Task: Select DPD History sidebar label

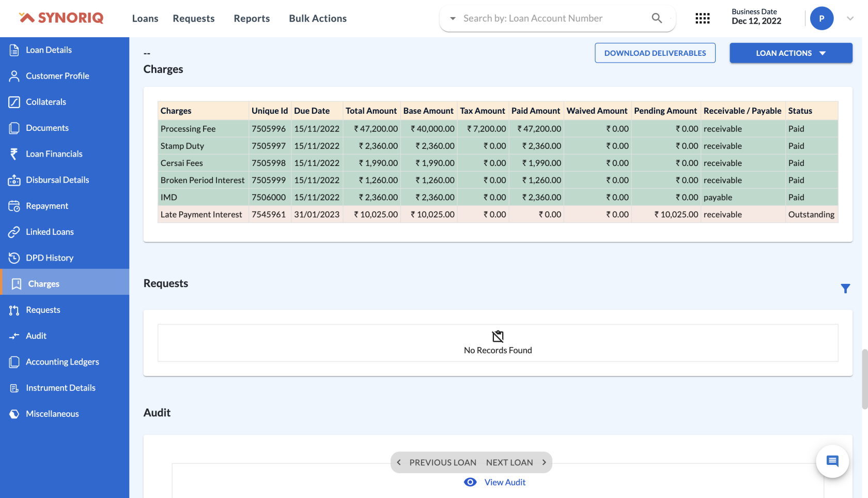Action: click(50, 258)
